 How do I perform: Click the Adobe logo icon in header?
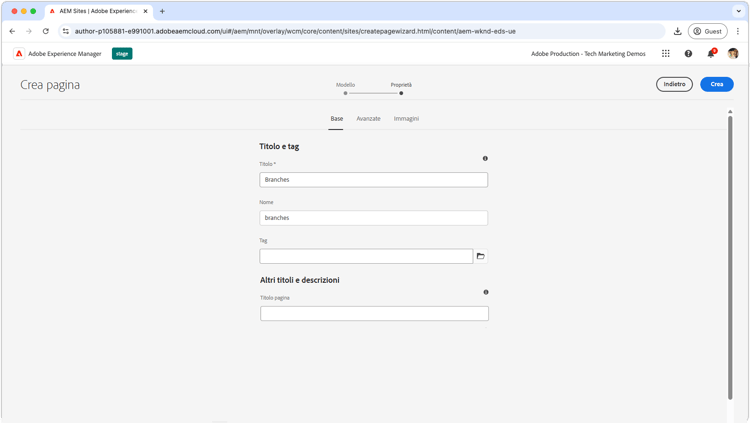(19, 54)
